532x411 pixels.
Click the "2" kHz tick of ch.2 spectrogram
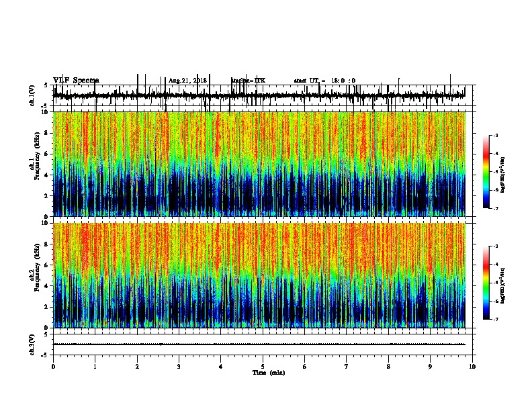[x=47, y=307]
